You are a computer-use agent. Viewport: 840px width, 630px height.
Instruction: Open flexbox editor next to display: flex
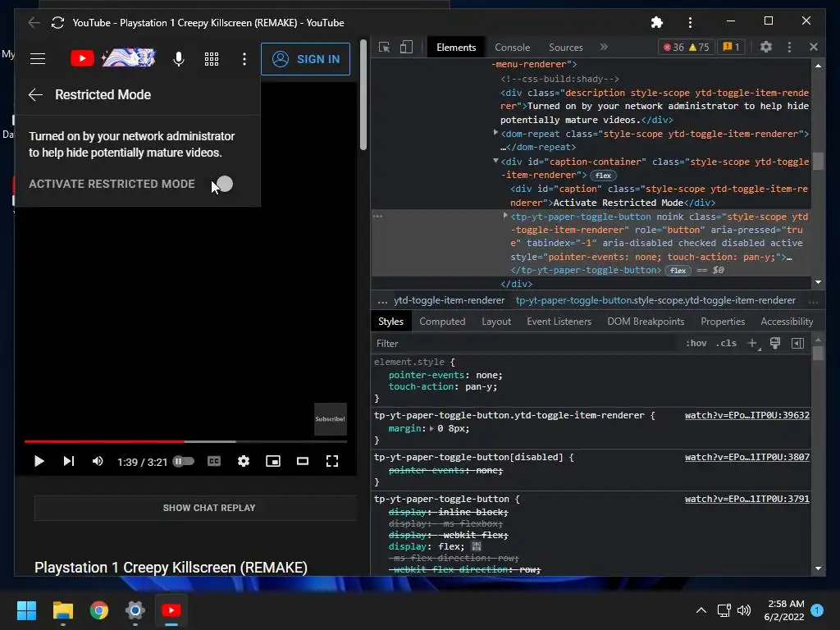coord(477,546)
